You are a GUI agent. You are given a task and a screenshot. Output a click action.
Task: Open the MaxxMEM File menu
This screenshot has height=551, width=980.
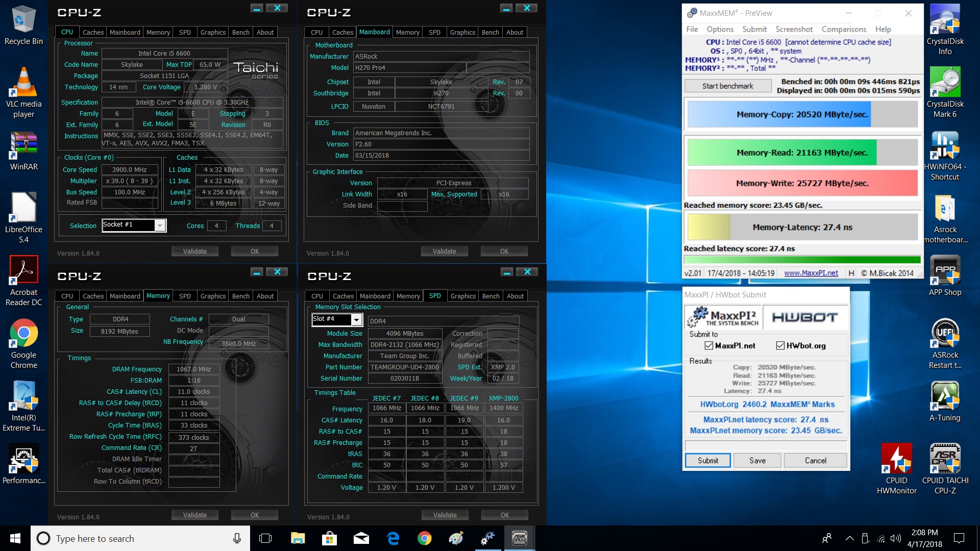click(692, 29)
